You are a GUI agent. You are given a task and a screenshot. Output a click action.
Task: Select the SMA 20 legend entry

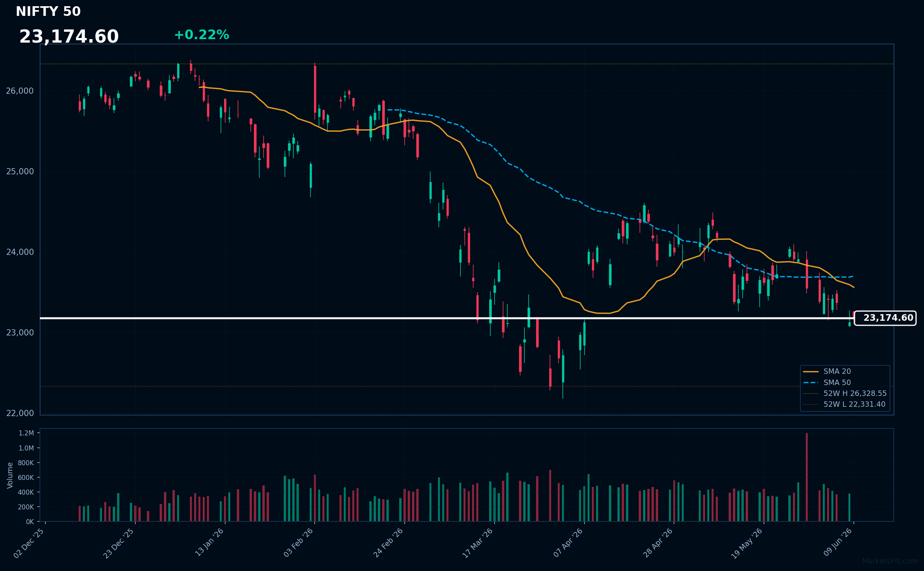pyautogui.click(x=827, y=371)
